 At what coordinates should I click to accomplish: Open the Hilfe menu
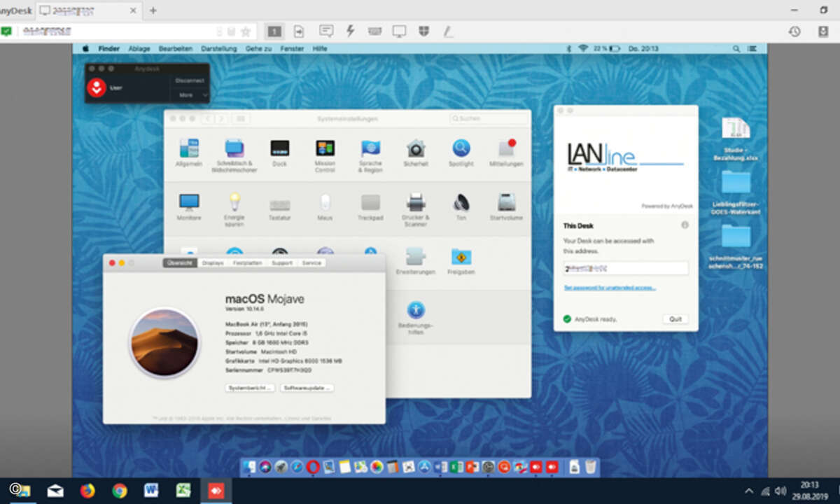(320, 49)
